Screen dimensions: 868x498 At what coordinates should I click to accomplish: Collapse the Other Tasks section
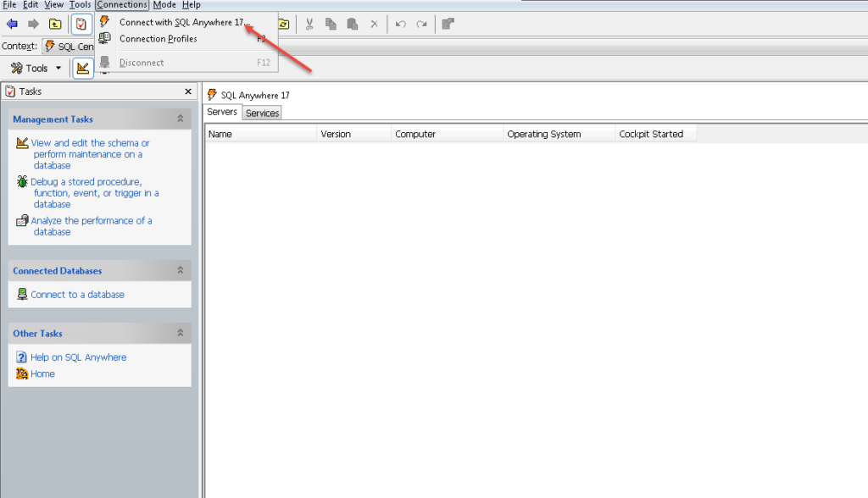tap(181, 333)
